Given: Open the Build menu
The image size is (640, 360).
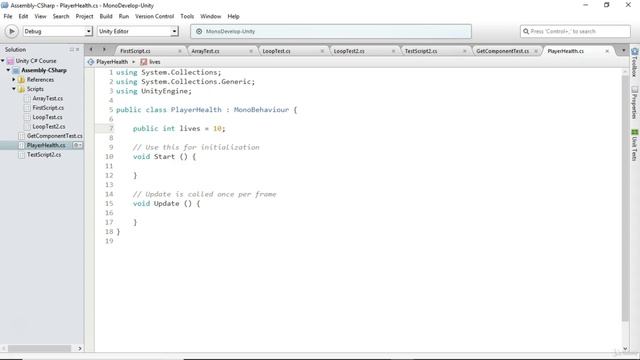Looking at the screenshot, I should tap(106, 16).
